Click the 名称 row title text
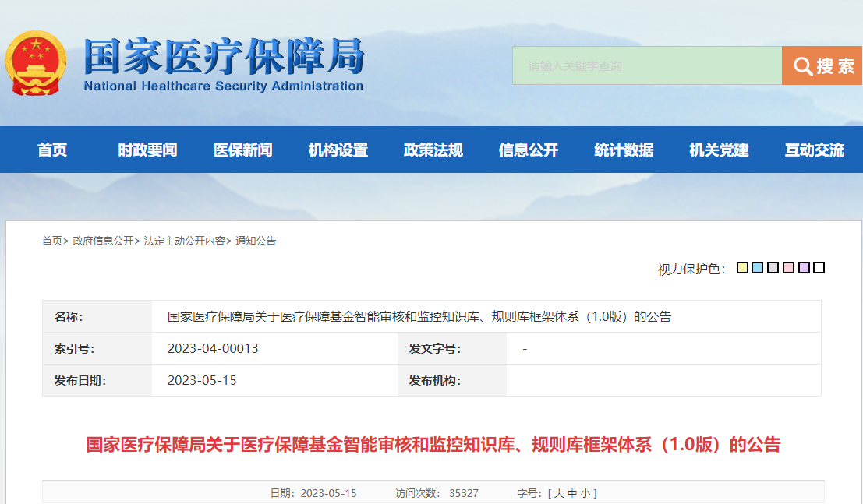Image resolution: width=863 pixels, height=504 pixels. click(x=419, y=316)
